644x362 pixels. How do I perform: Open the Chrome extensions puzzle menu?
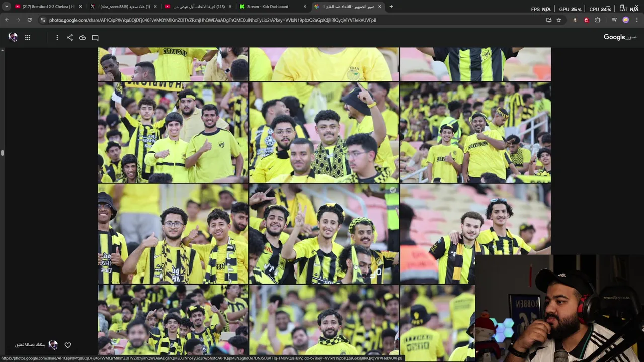pyautogui.click(x=598, y=20)
